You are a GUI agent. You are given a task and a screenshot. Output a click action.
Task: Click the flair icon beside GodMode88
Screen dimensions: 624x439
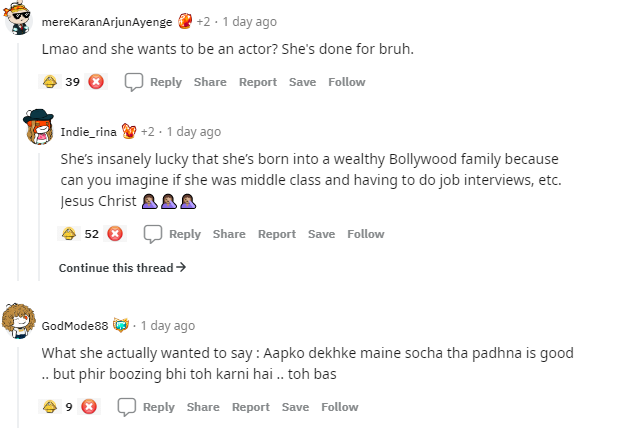[122, 325]
